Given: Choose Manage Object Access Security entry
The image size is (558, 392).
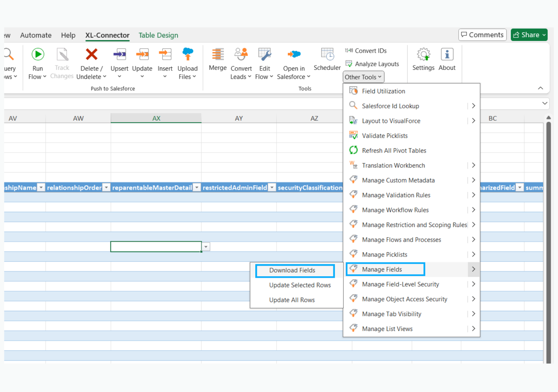Looking at the screenshot, I should (412, 299).
